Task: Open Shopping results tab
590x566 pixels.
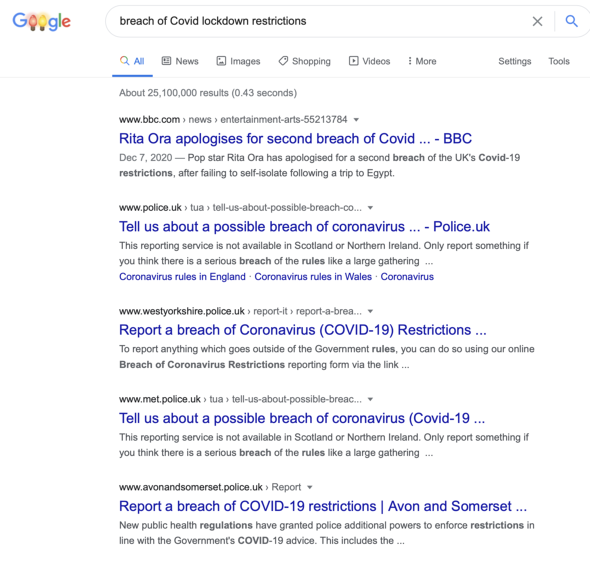Action: pos(304,61)
